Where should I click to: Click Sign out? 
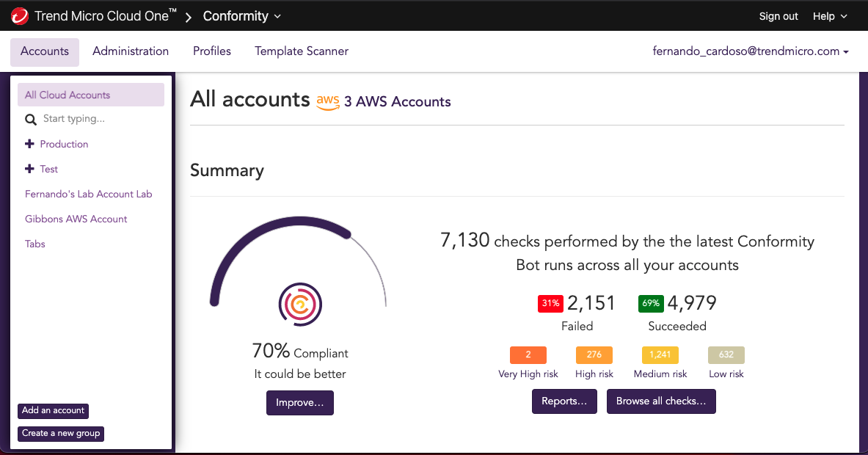[778, 16]
